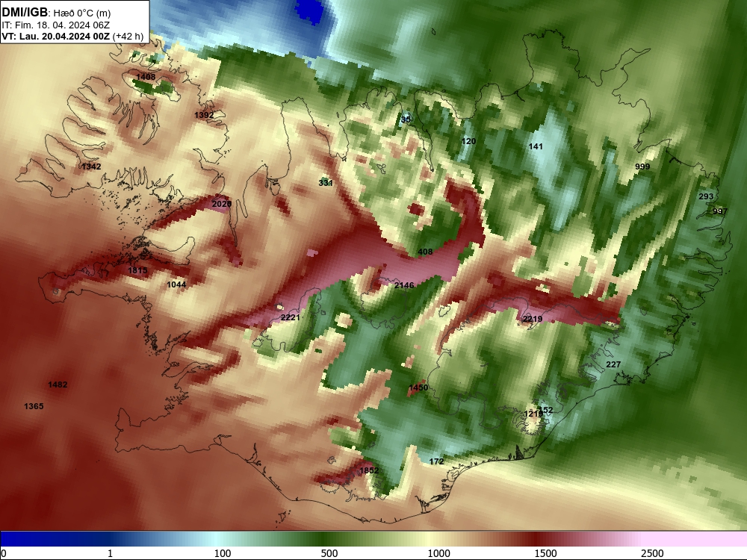Click the map value 293
The image size is (747, 560).
pyautogui.click(x=706, y=196)
